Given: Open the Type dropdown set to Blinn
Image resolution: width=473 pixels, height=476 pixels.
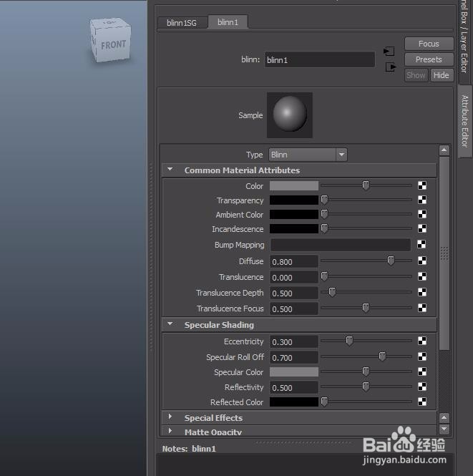Looking at the screenshot, I should pyautogui.click(x=308, y=155).
